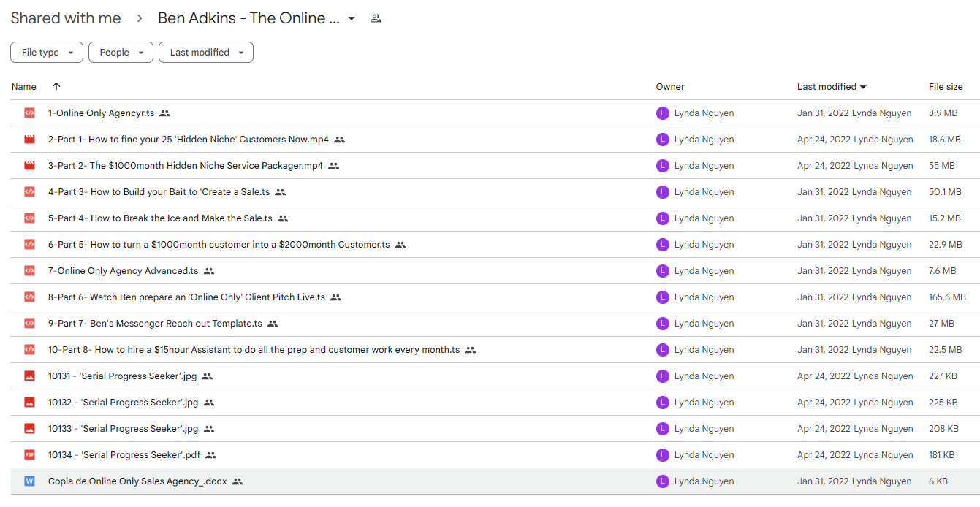Click 181 KB file size value

[x=941, y=455]
